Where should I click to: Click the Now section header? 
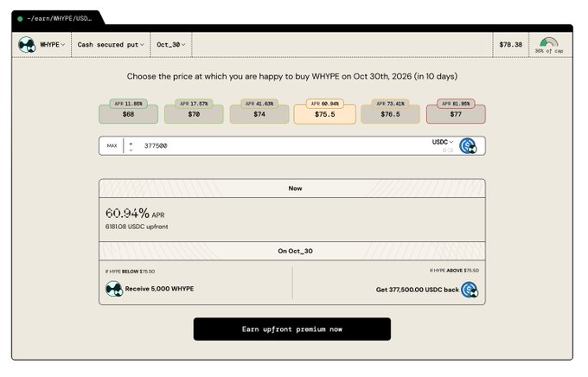coord(292,188)
